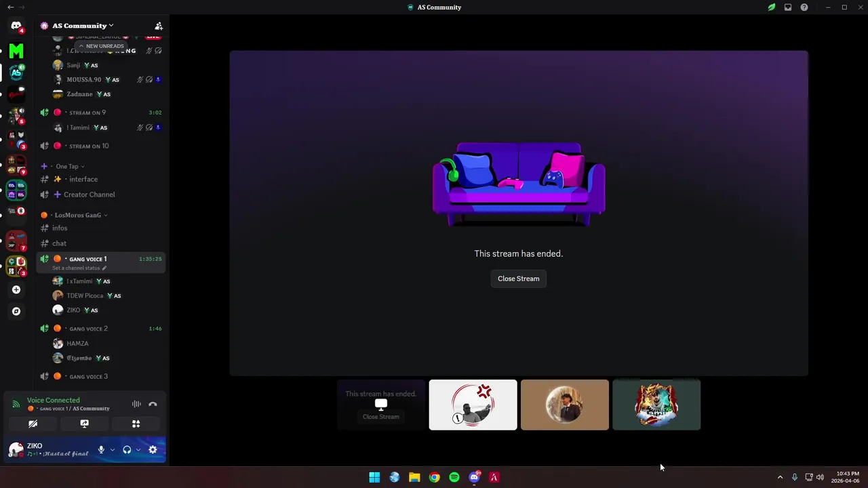Click the Discord Help question icon
This screenshot has height=488, width=868.
point(804,7)
